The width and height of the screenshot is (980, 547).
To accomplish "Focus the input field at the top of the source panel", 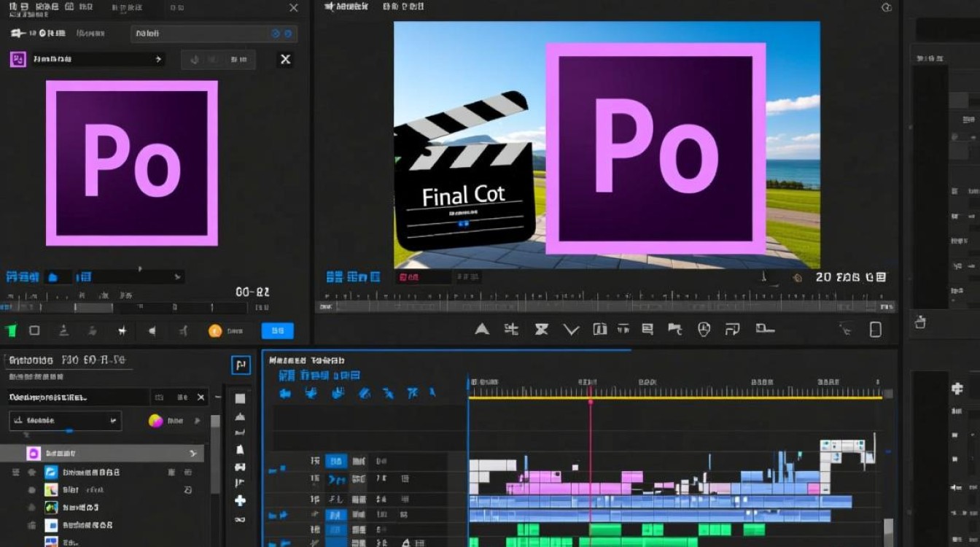I will click(x=214, y=34).
